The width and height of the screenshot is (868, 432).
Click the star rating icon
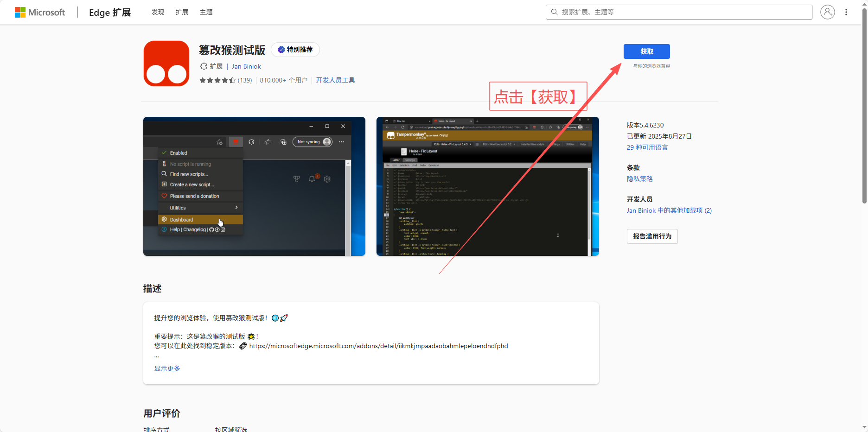pyautogui.click(x=218, y=80)
